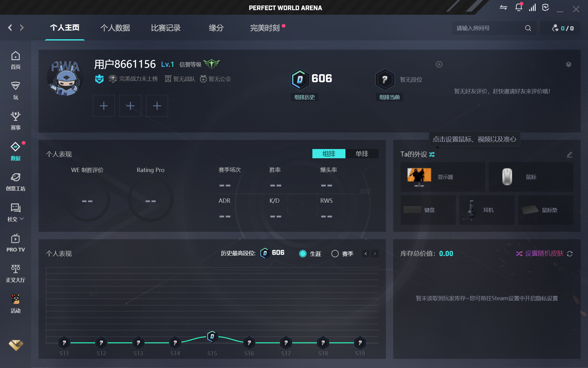The image size is (588, 368).
Task: Click the refresh icon beside 设置随机皮肤
Action: (x=570, y=254)
